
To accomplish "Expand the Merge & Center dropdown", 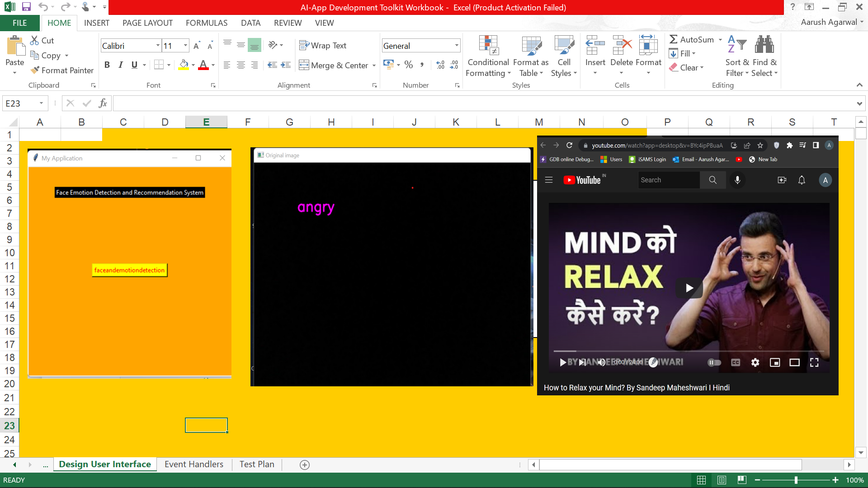I will tap(374, 65).
